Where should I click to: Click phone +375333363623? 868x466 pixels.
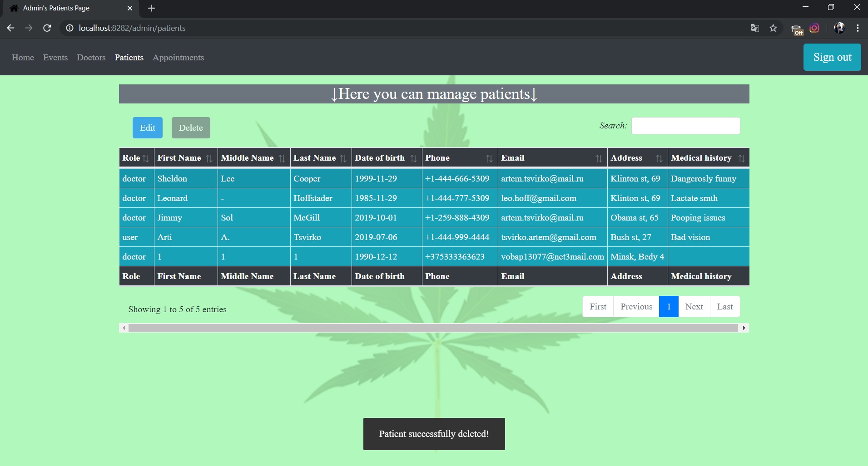tap(455, 257)
